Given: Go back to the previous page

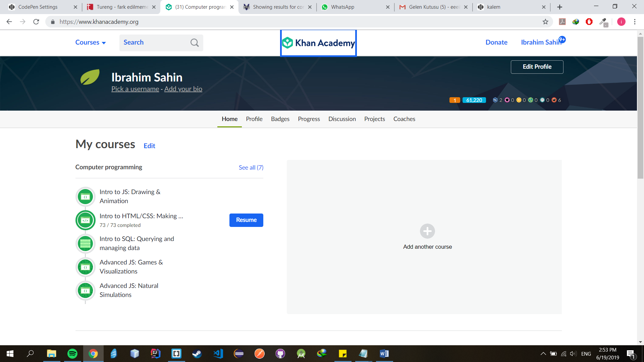Looking at the screenshot, I should tap(9, 22).
